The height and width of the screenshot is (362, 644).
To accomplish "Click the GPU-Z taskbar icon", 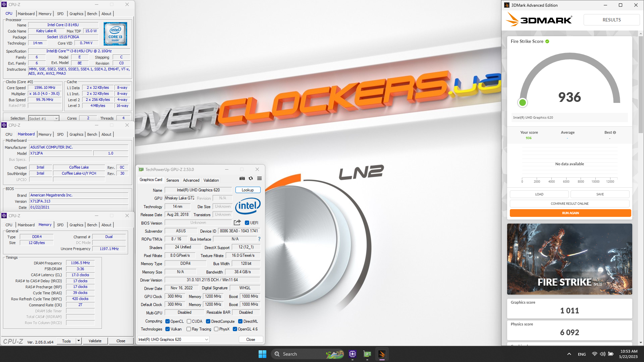I will tap(367, 354).
